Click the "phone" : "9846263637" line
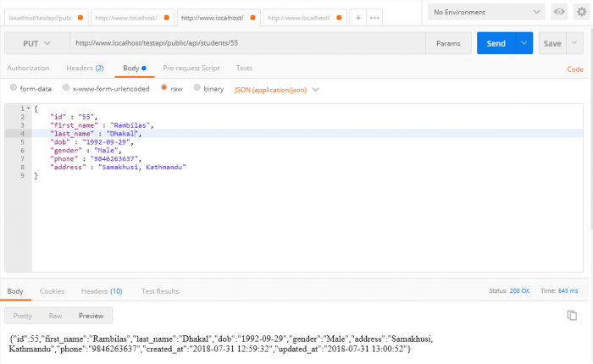 pyautogui.click(x=96, y=159)
